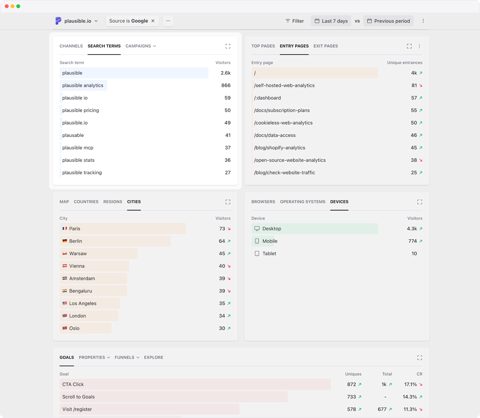Viewport: 480px width, 418px height.
Task: Filter by Warsaw city row
Action: click(145, 254)
